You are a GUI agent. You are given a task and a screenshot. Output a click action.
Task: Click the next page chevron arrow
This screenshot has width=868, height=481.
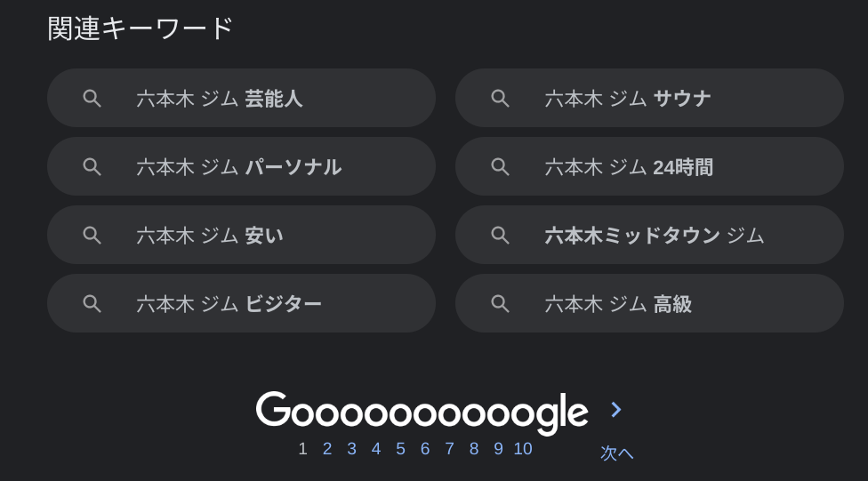point(615,410)
